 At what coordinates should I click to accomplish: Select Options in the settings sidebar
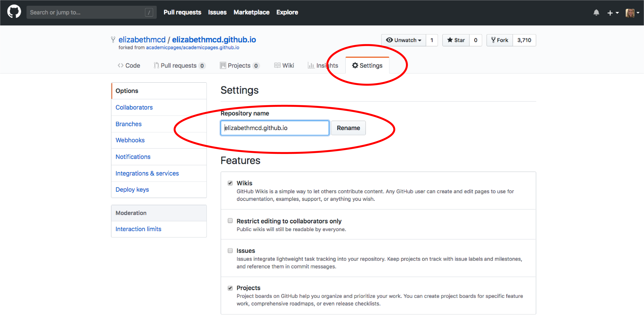[x=159, y=91]
